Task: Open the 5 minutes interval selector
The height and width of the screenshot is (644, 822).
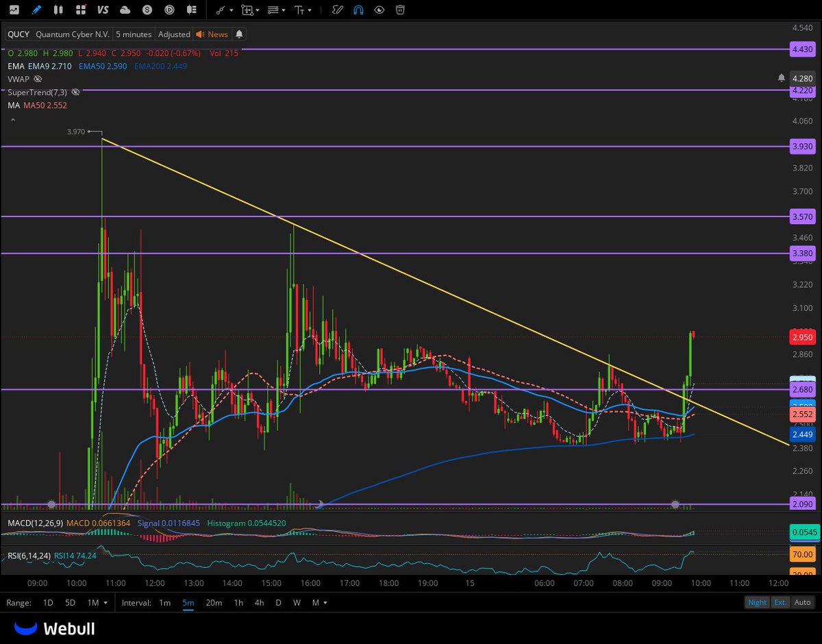Action: [x=133, y=34]
